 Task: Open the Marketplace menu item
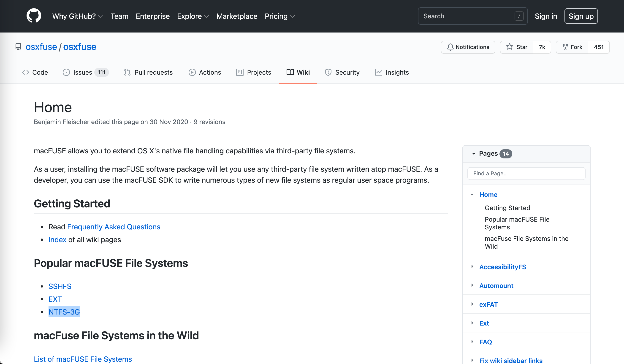[x=237, y=16]
